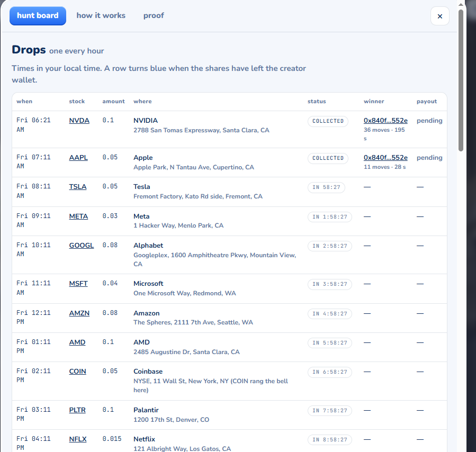Open winner wallet link in AAPL row
476x452 pixels.
(x=385, y=157)
